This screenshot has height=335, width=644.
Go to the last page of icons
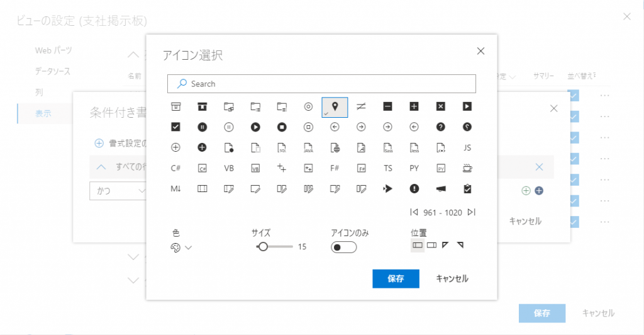[x=472, y=212]
